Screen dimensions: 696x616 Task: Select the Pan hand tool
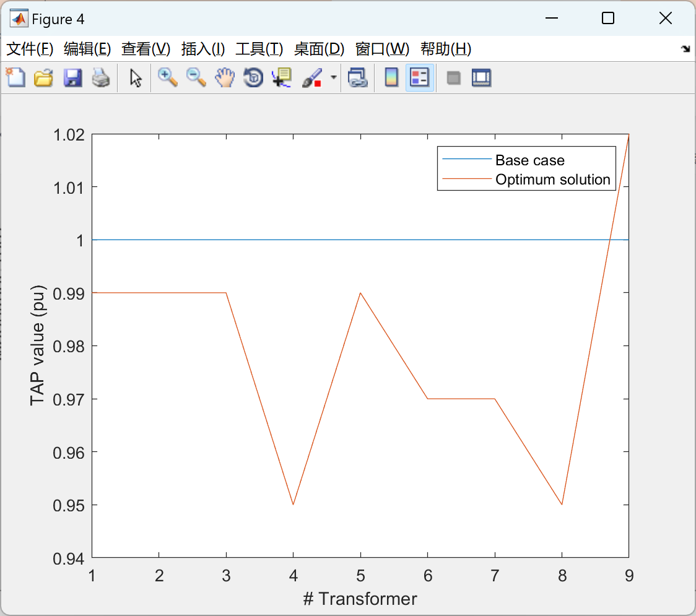coord(225,77)
